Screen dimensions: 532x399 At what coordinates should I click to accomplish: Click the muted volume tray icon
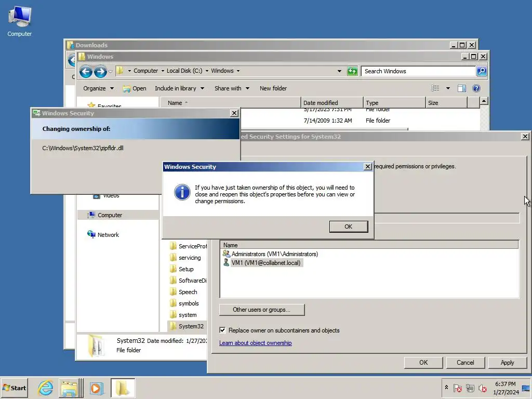coord(482,388)
